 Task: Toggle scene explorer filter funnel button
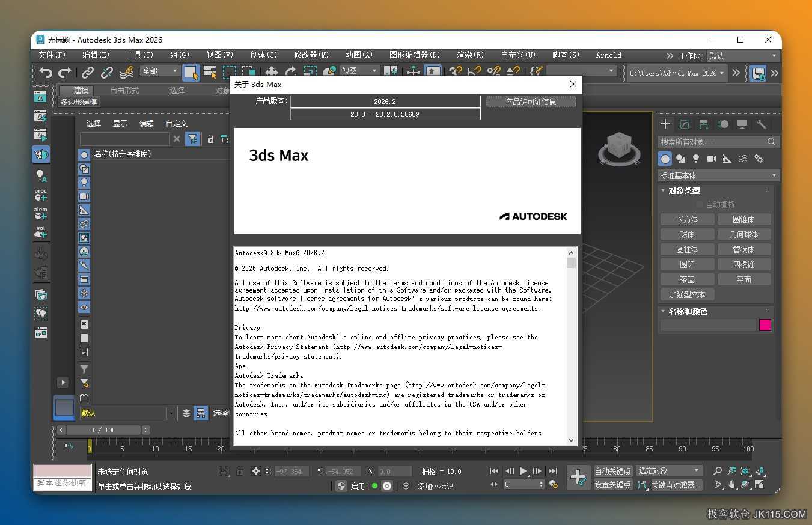192,139
